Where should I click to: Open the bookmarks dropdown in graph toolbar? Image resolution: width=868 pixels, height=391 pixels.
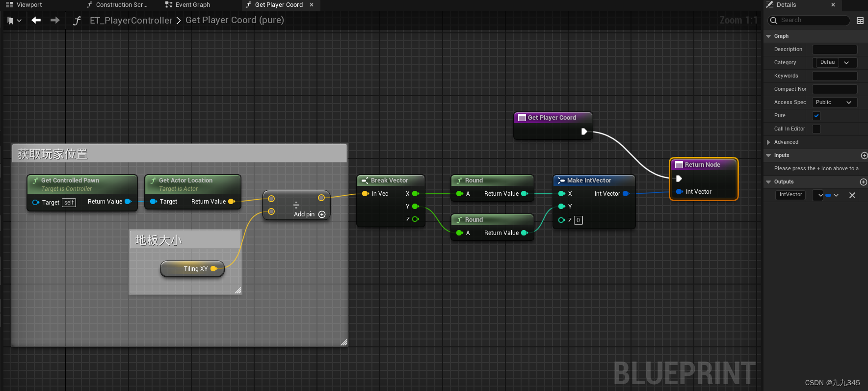pos(14,21)
